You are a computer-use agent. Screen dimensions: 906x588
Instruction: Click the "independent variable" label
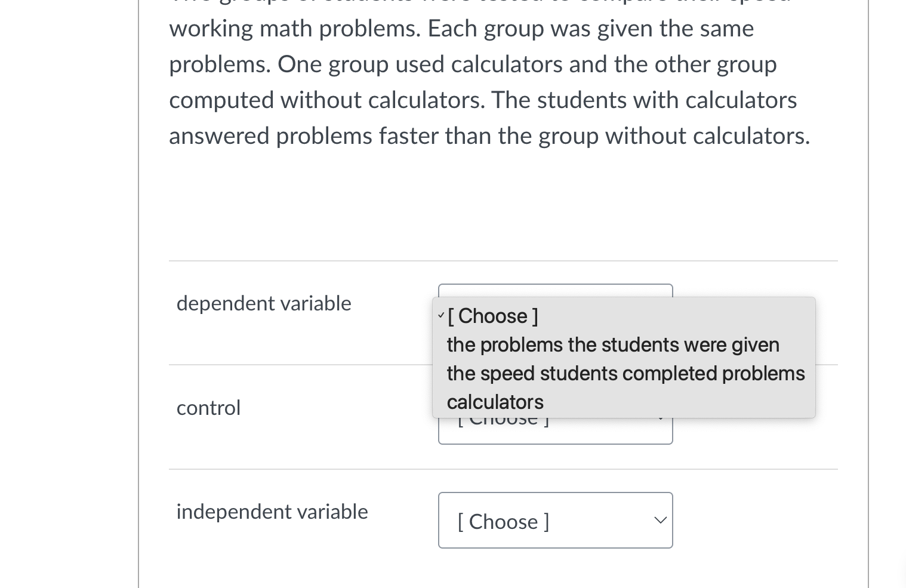pos(272,512)
